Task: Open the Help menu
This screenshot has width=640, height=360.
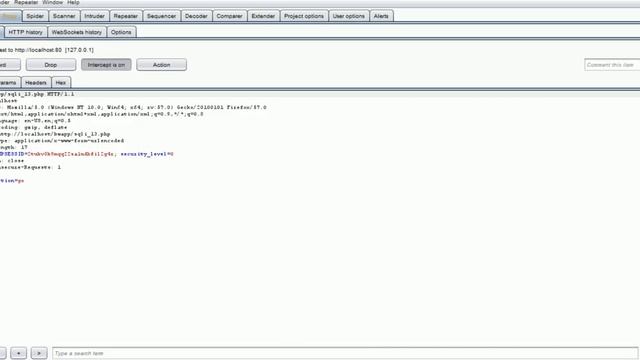Action: point(73,2)
